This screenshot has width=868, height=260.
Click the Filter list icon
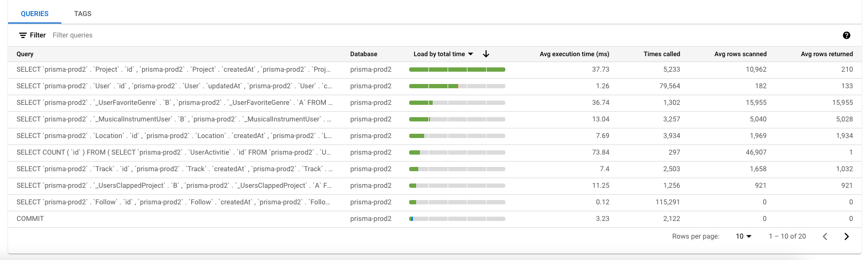pyautogui.click(x=23, y=35)
